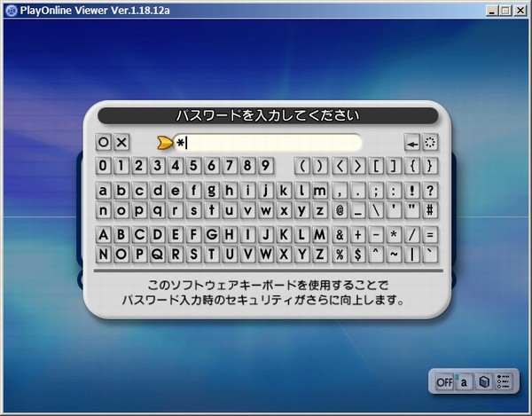Screen dimensions: 532x416
Task: Tap the vertical bar | key
Action: pos(412,255)
